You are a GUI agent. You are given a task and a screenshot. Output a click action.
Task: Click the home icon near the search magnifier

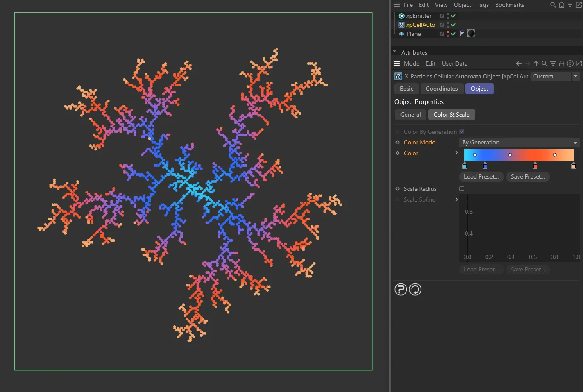(562, 5)
